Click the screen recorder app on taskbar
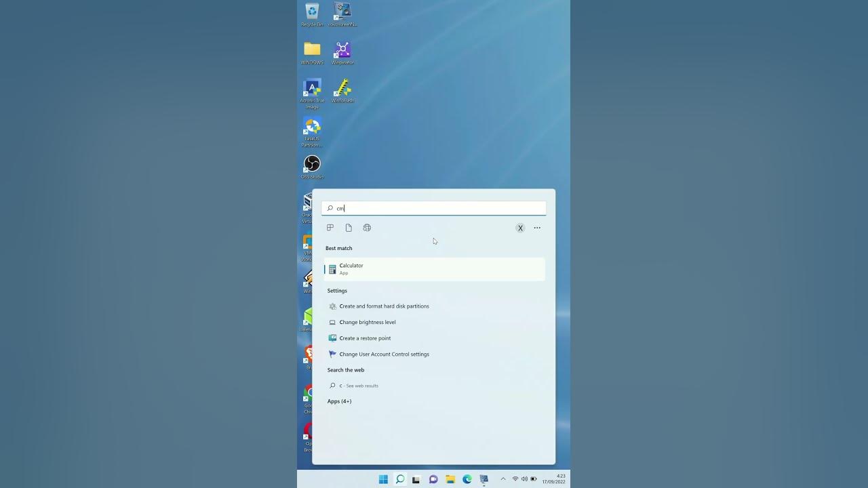The width and height of the screenshot is (868, 488). pos(484,479)
